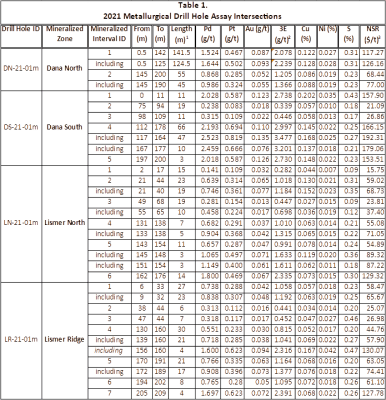
Task: Click the Pd value 1.065
Action: [x=210, y=255]
